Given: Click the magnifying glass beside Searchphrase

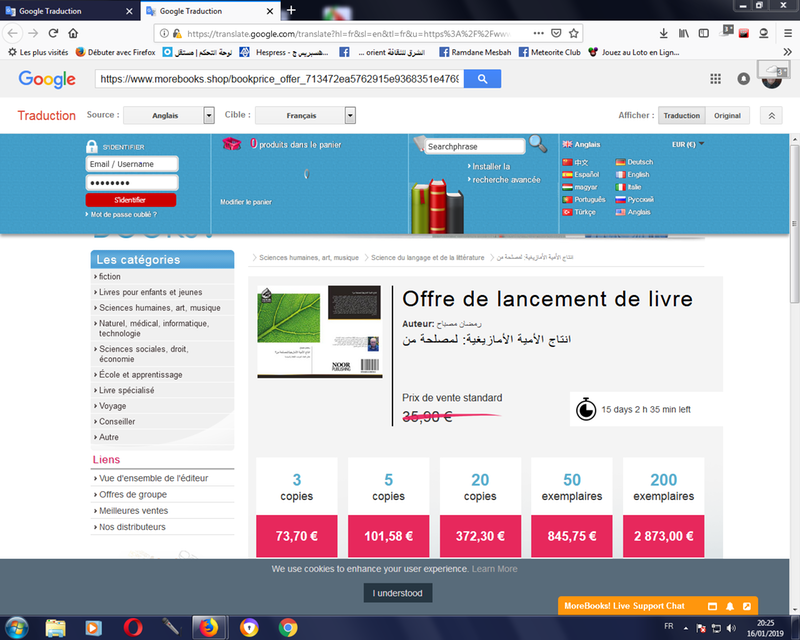Looking at the screenshot, I should tap(538, 144).
